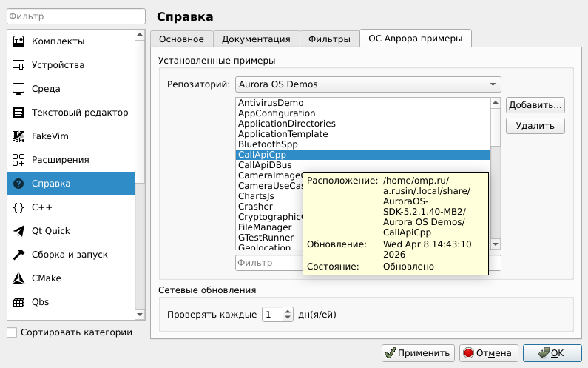Select Crasher example

point(255,207)
